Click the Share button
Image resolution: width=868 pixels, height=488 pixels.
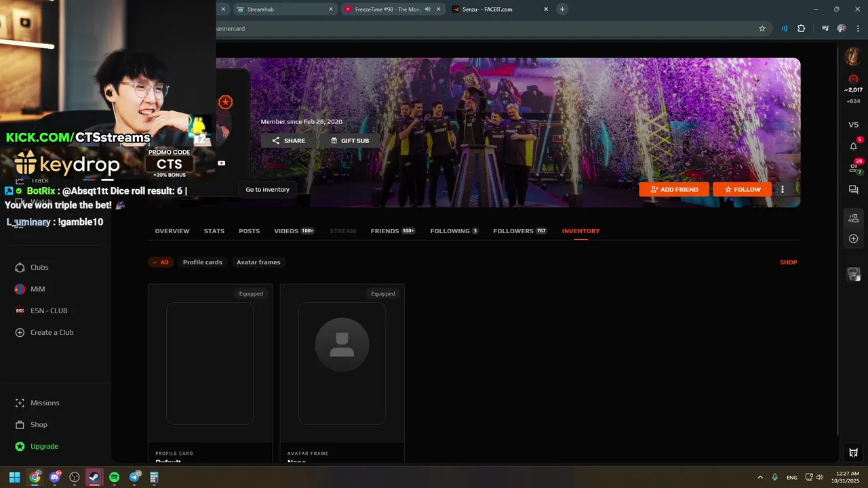click(x=288, y=140)
